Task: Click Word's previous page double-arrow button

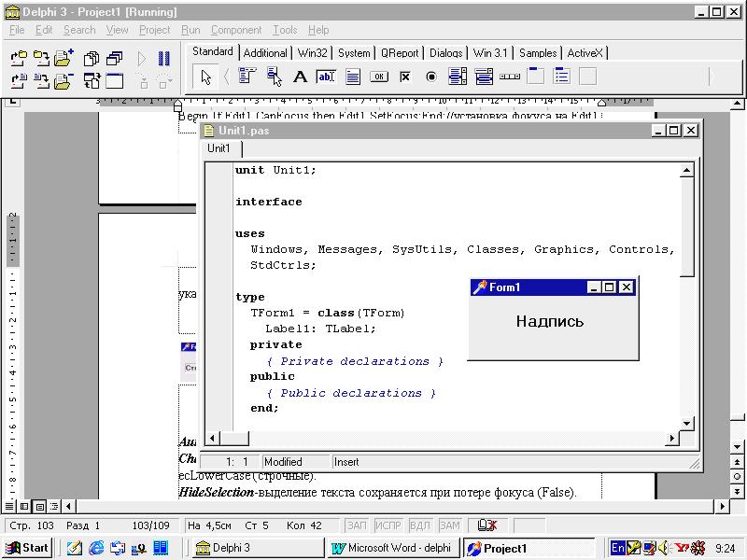Action: 737,462
